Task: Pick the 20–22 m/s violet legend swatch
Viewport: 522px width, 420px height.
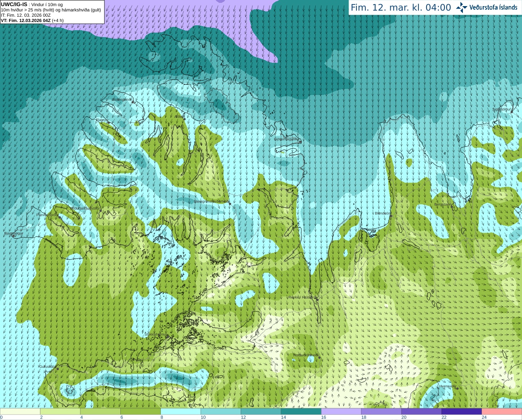Action: click(x=421, y=411)
